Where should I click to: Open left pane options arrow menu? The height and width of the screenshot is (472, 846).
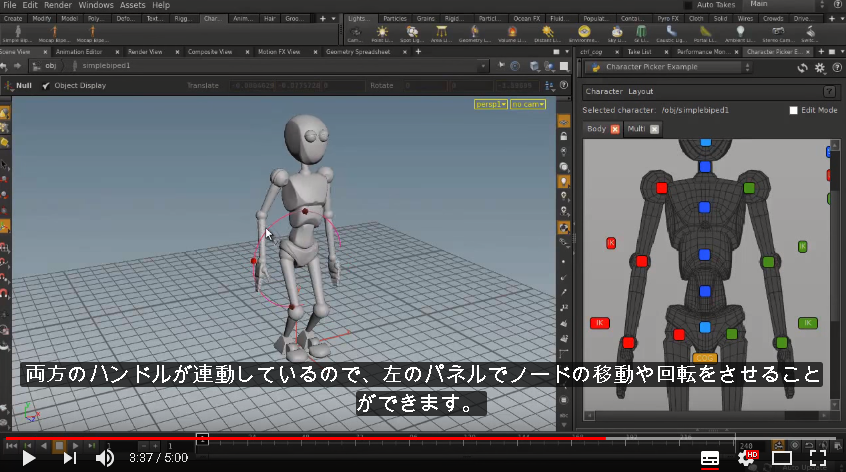click(x=567, y=52)
